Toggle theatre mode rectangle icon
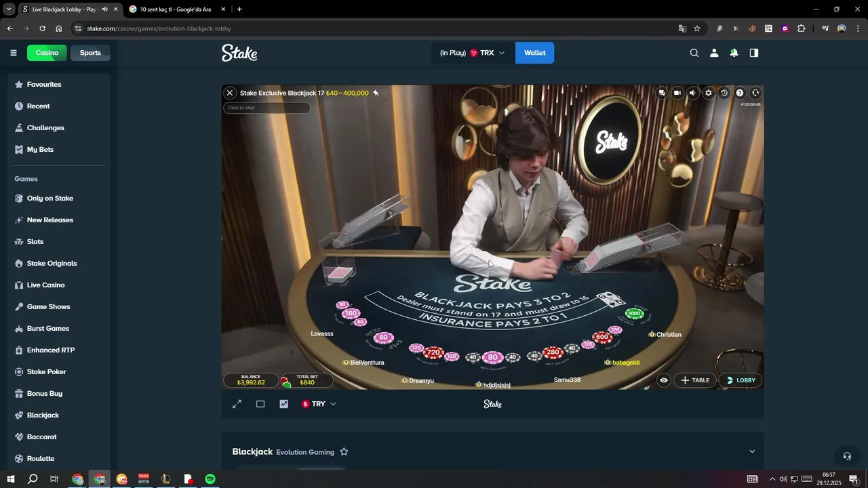 pos(260,404)
